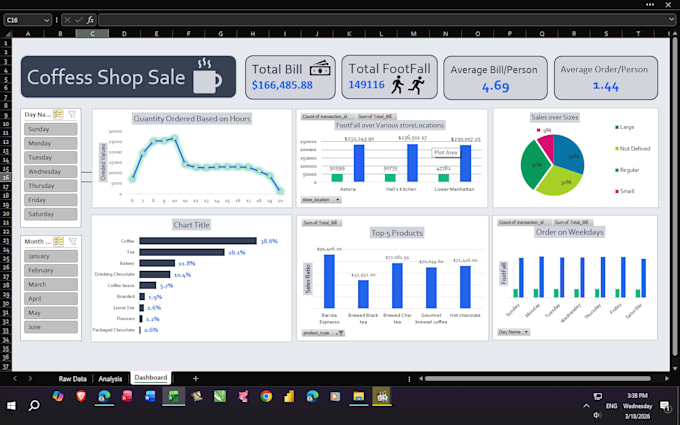This screenshot has height=425, width=680.
Task: Open Google Chrome from the taskbar
Action: pyautogui.click(x=266, y=396)
